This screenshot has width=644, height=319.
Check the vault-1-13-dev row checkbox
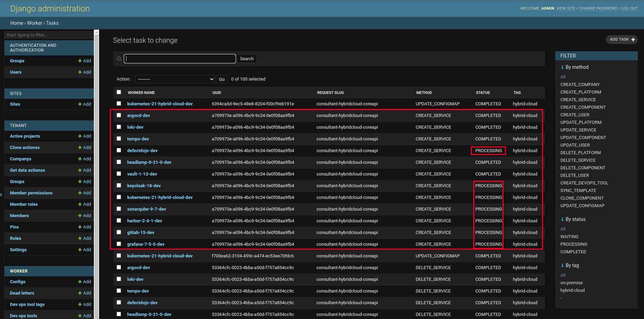119,174
